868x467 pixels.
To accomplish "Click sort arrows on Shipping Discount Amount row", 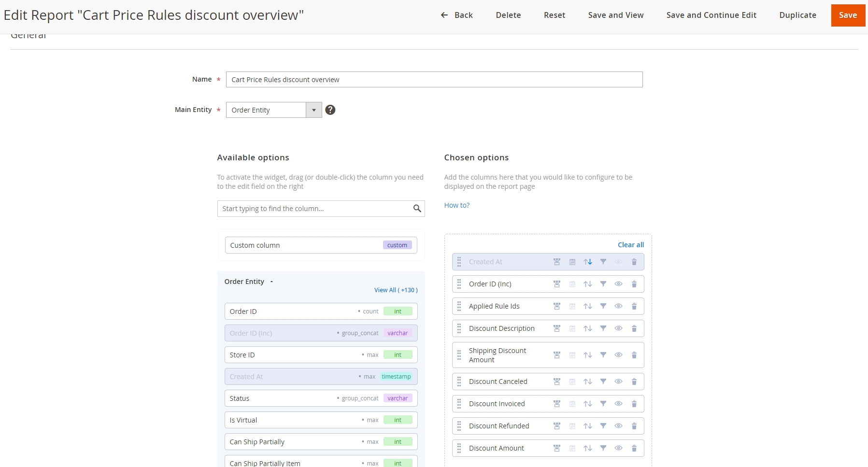I will [x=588, y=355].
